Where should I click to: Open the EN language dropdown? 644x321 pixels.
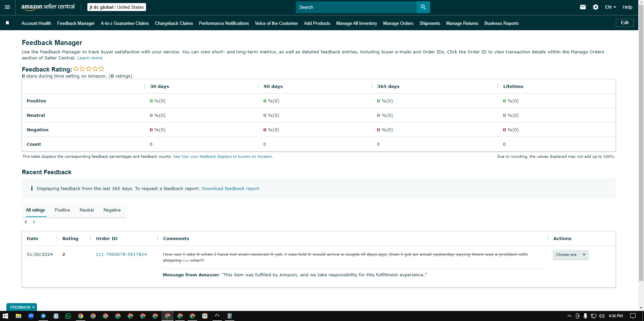[610, 7]
